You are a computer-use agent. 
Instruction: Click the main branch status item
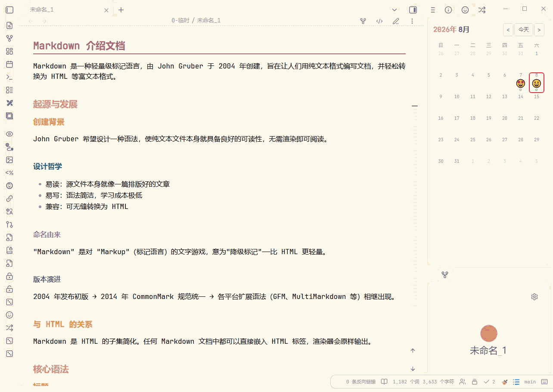point(530,382)
